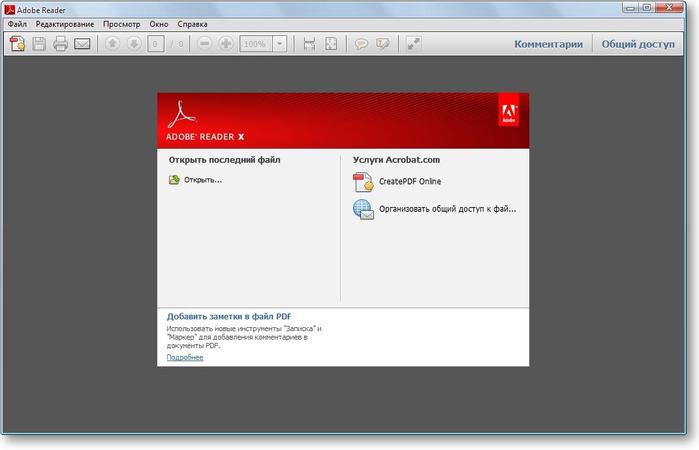Viewport: 699px width, 450px height.
Task: Click the Adobe Reader title bar icon
Action: (x=9, y=9)
